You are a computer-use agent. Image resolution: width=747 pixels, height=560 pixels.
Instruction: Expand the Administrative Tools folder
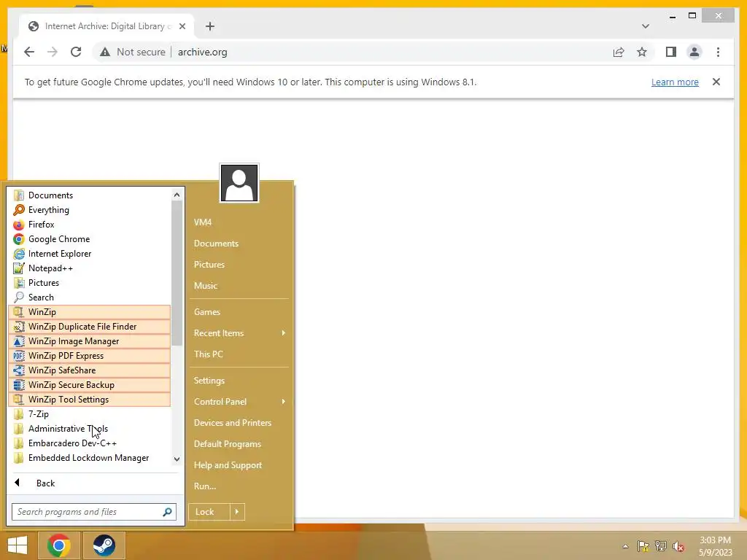pos(90,429)
